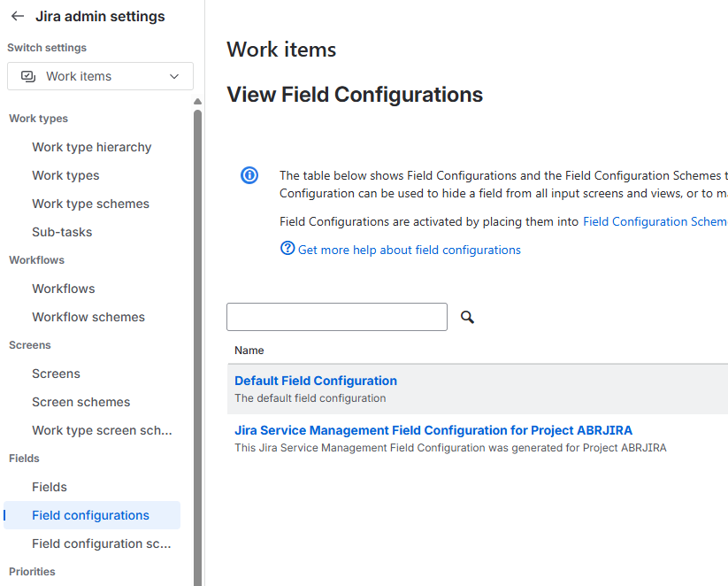Open Work type hierarchy

click(x=91, y=147)
